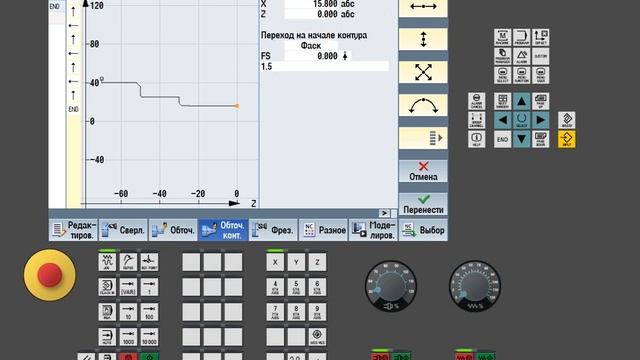Viewport: 640px width, 360px height.
Task: Click the INSERT key above INPUT
Action: click(x=567, y=120)
